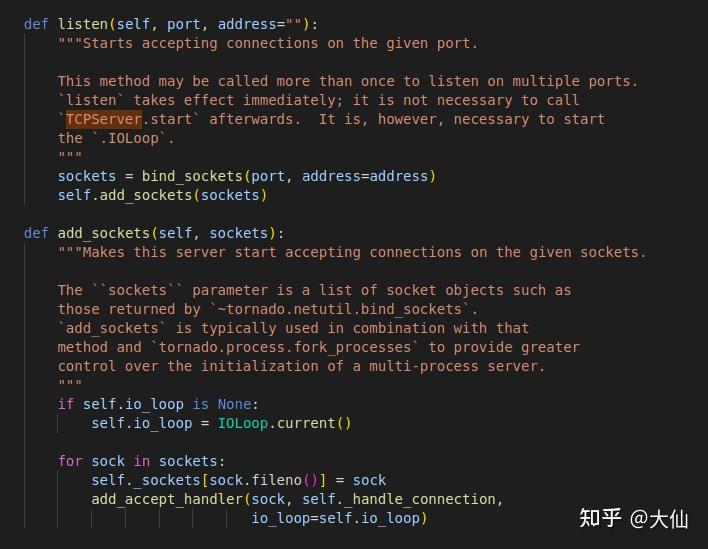This screenshot has width=708, height=549.
Task: Click the IOLoop class reference before .current()
Action: tap(243, 423)
